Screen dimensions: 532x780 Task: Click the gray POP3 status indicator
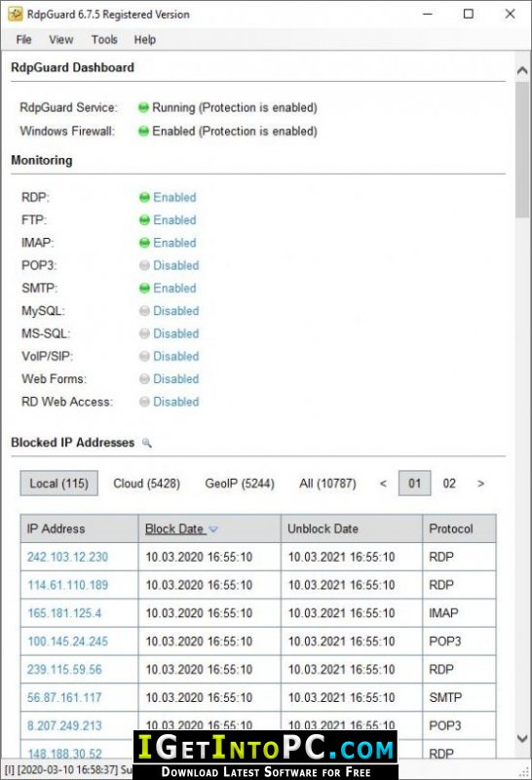144,265
